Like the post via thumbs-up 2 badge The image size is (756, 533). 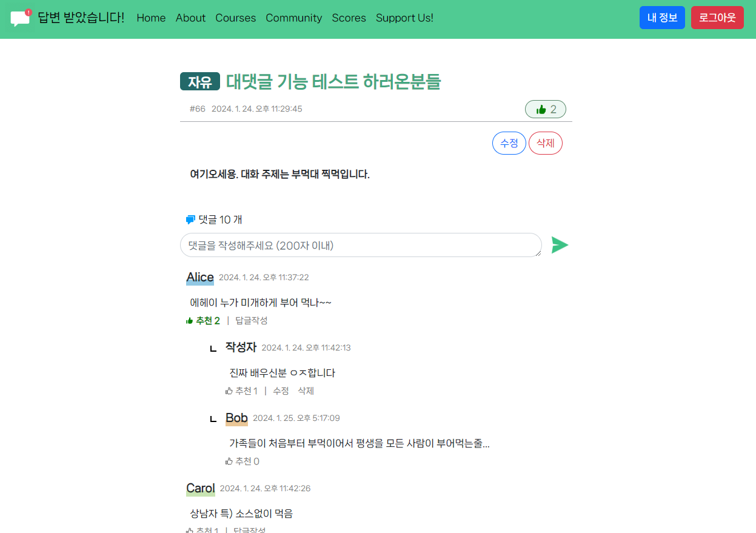[x=545, y=109]
